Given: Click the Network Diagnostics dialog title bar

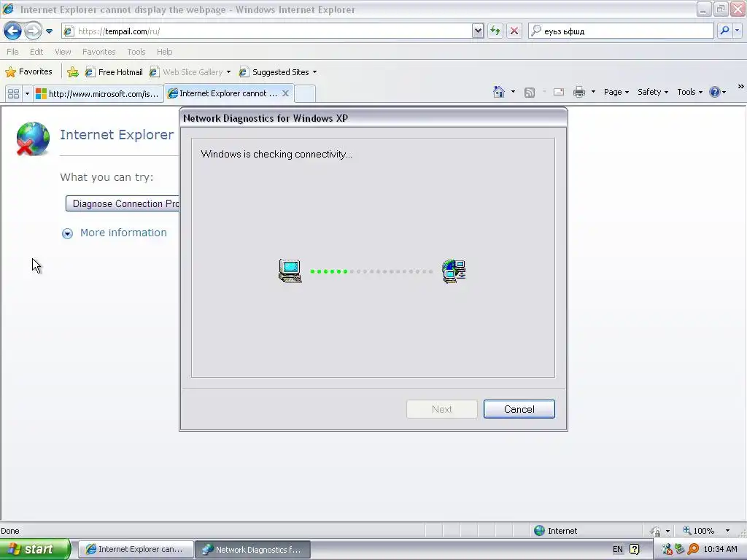Looking at the screenshot, I should pyautogui.click(x=373, y=118).
